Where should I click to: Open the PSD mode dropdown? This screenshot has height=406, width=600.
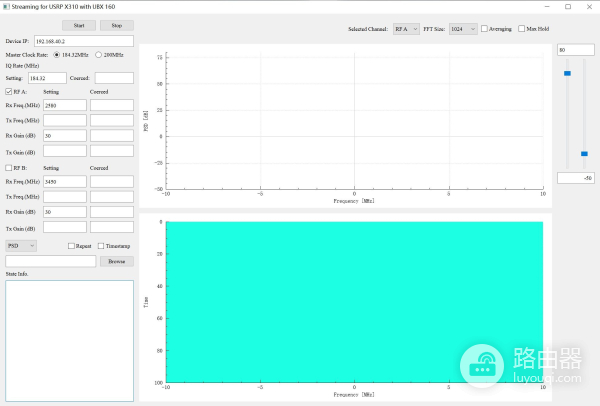click(21, 245)
